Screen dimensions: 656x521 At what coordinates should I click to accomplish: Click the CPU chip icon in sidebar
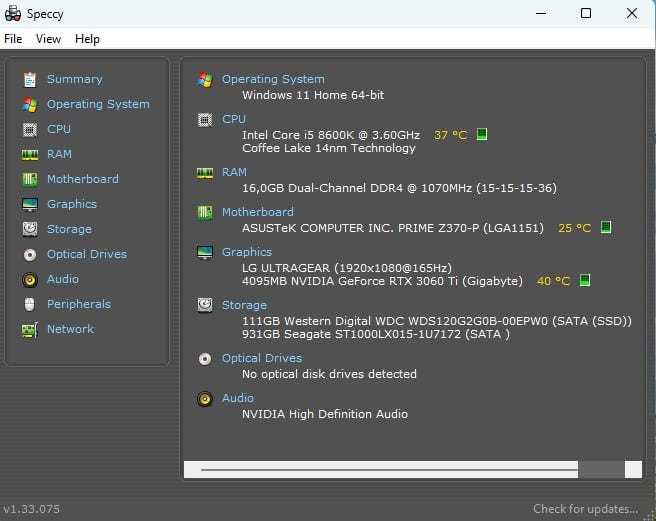click(30, 130)
